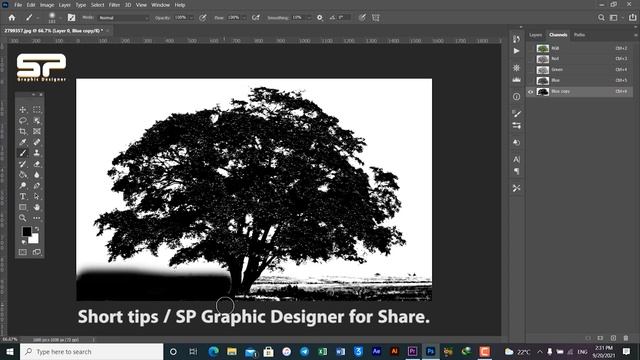Viewport: 640px width, 360px height.
Task: Click the brush angle input field
Action: coord(344,18)
